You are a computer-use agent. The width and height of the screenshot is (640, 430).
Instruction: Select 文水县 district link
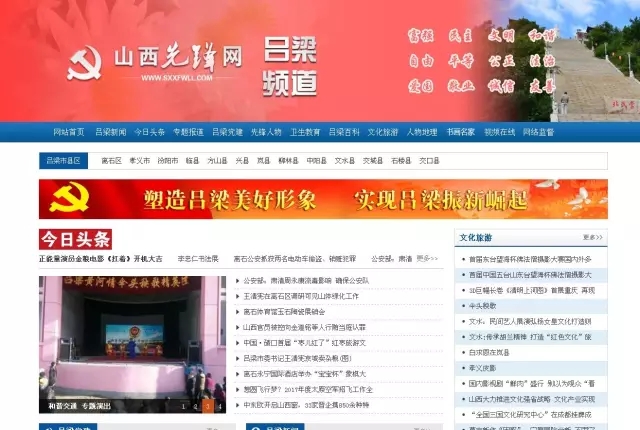[x=344, y=161]
